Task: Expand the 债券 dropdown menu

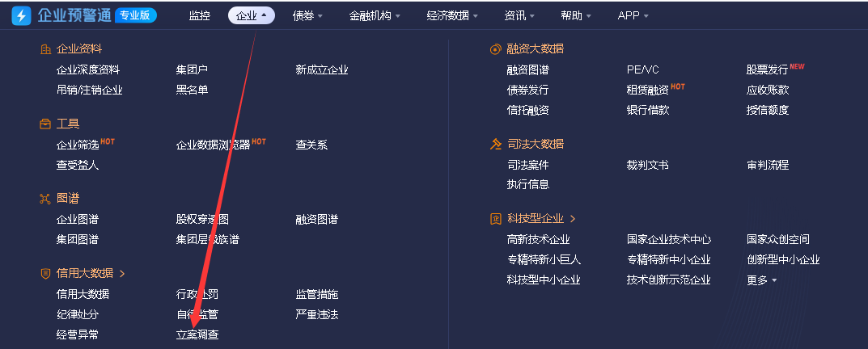Action: 307,16
